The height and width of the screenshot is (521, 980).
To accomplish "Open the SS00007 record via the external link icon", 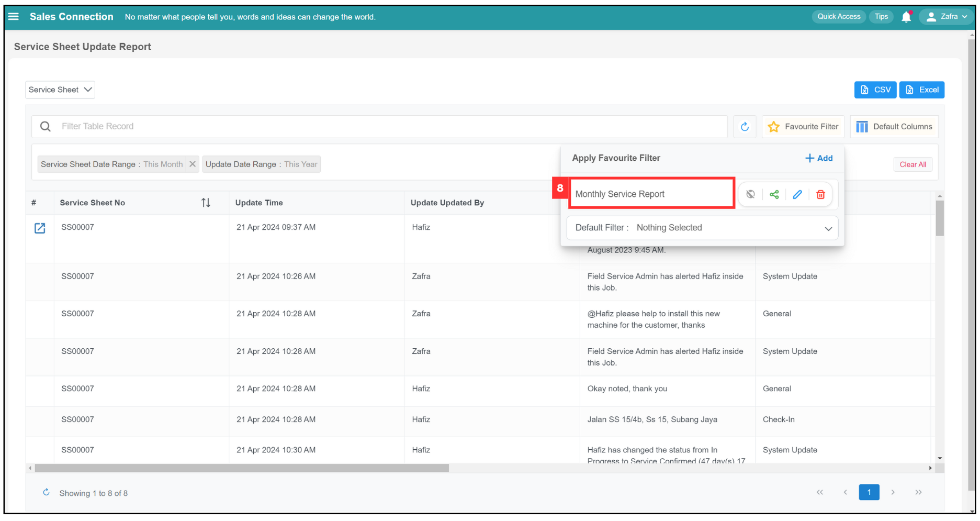I will pyautogui.click(x=40, y=228).
